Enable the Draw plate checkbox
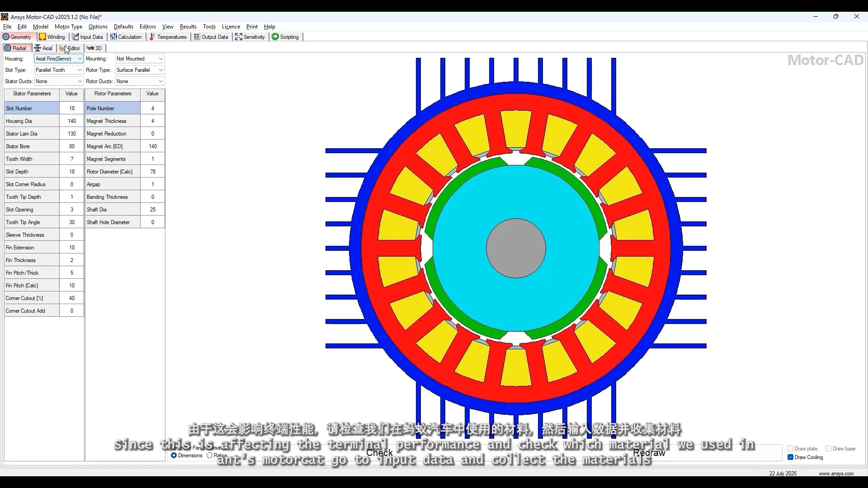Screen dimensions: 868x488 pos(790,449)
